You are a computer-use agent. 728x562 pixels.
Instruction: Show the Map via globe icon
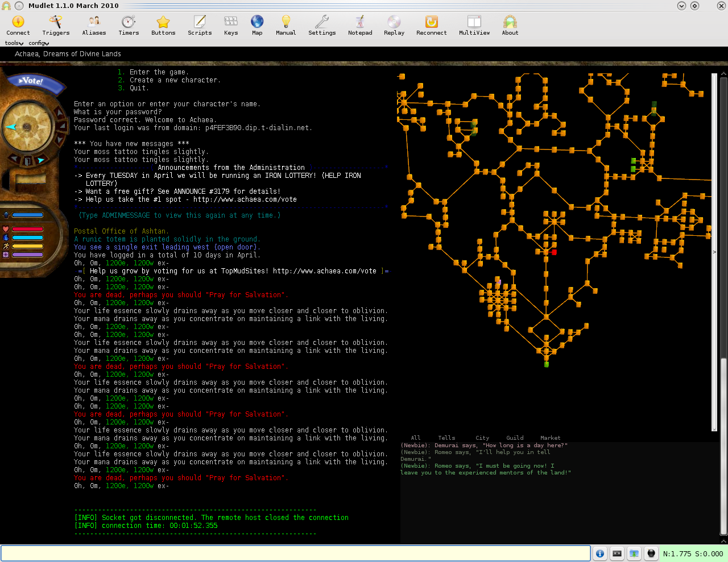[x=257, y=25]
